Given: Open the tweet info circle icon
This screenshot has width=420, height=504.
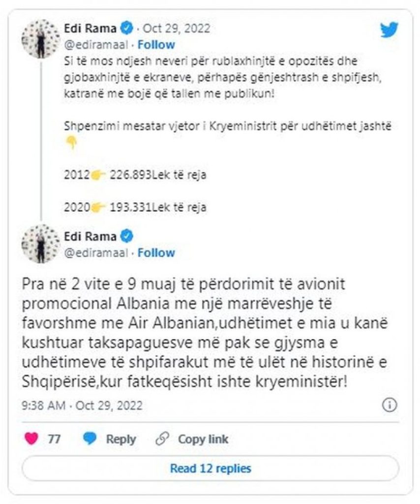Looking at the screenshot, I should (390, 405).
